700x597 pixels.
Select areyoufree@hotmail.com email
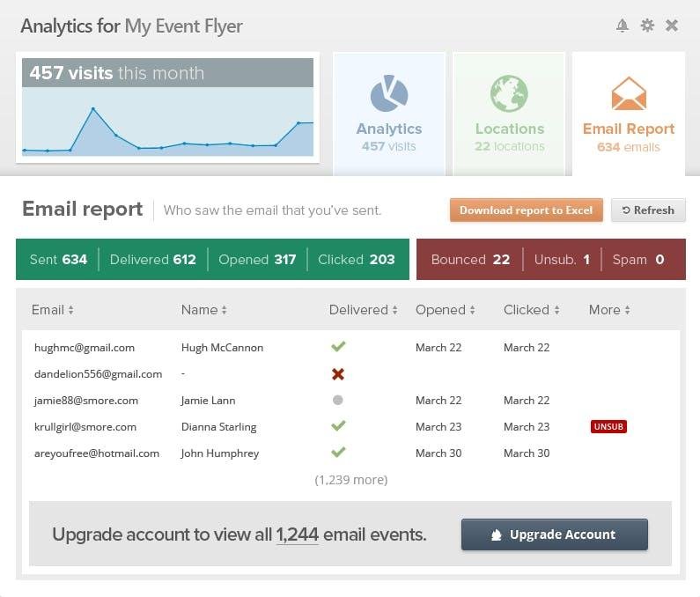[97, 453]
